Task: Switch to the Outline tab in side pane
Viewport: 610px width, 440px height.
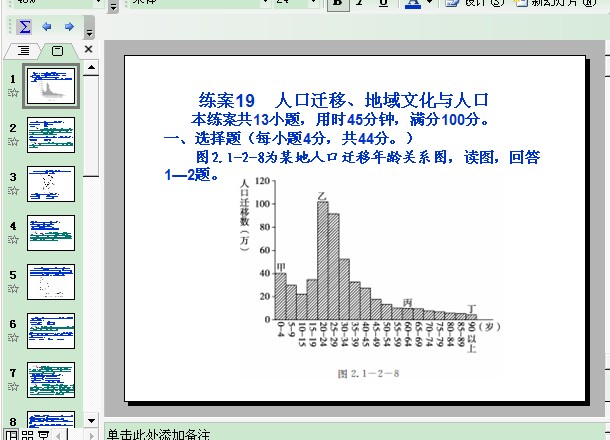Action: pyautogui.click(x=24, y=50)
